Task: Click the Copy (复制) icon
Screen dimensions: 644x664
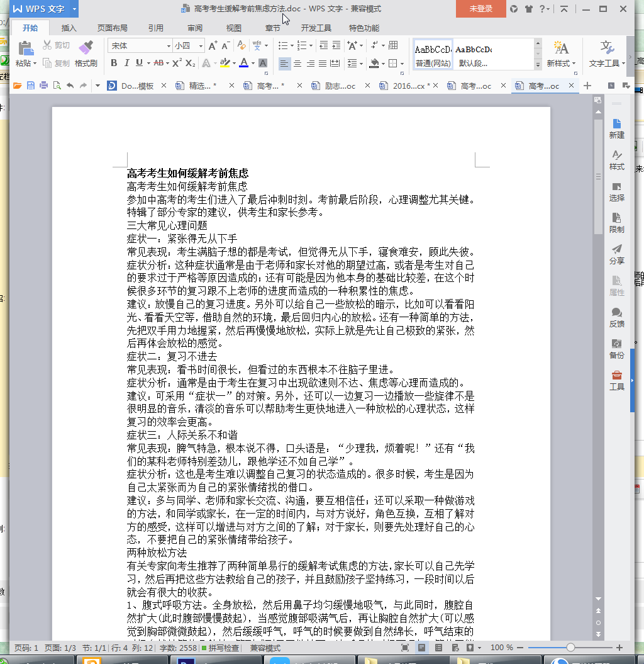Action: [x=47, y=63]
